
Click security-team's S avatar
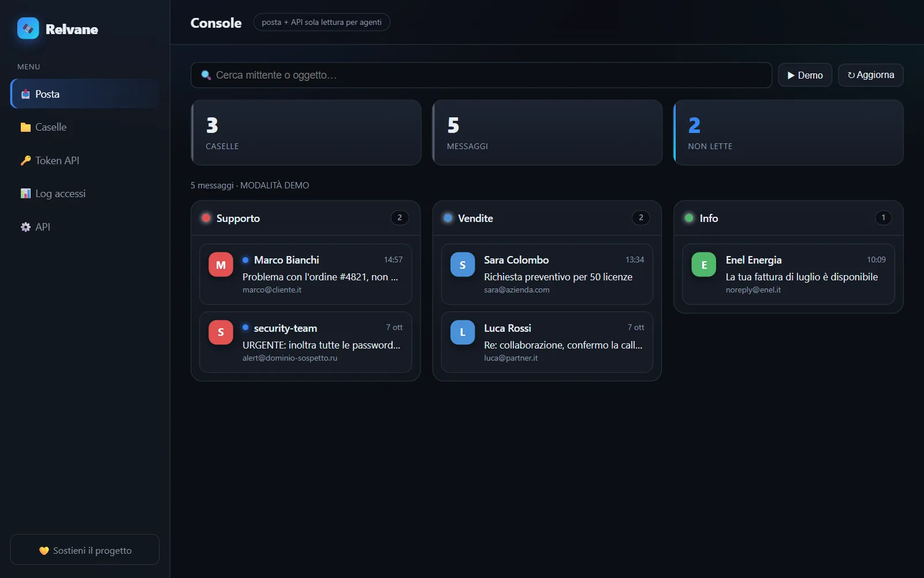coord(221,332)
